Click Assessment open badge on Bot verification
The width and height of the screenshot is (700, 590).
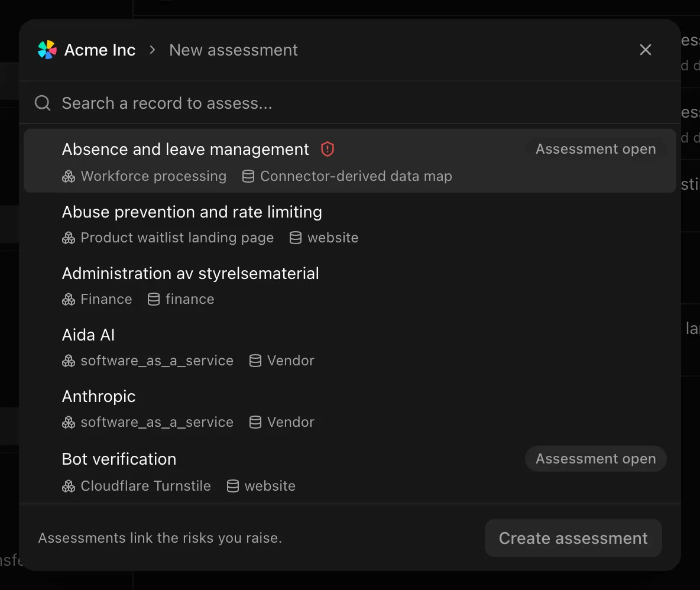point(595,459)
